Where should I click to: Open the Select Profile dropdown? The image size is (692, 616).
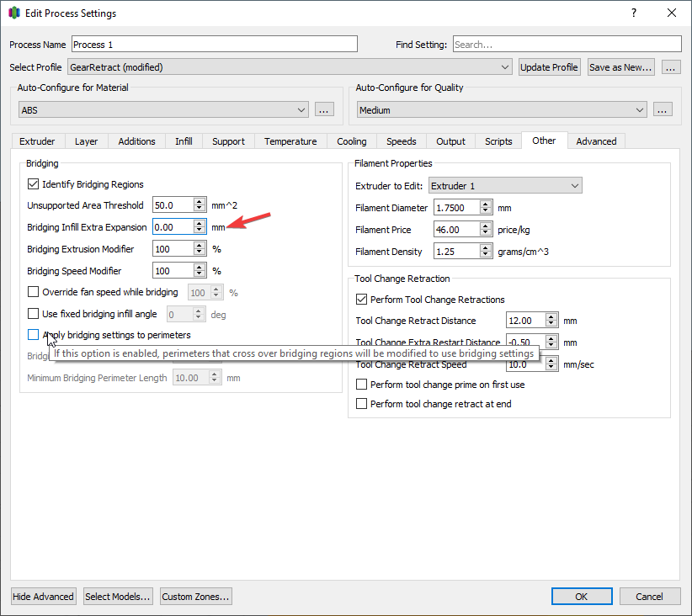[x=290, y=67]
